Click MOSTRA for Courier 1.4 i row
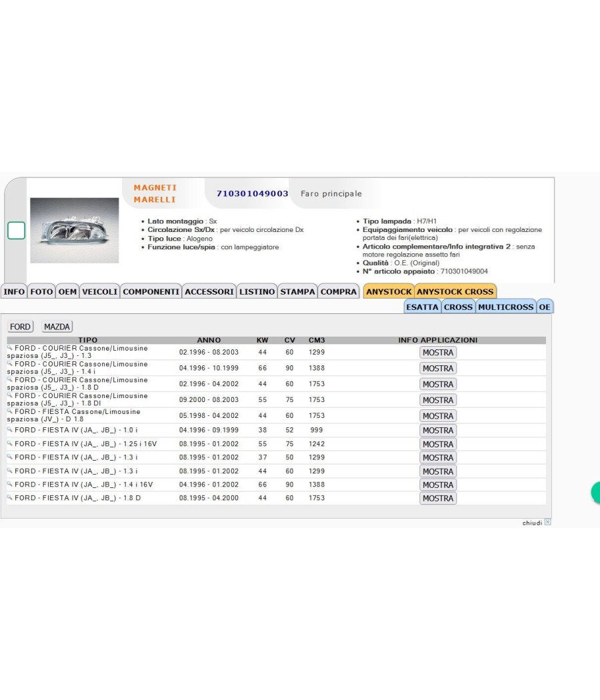The image size is (600, 700). (438, 368)
